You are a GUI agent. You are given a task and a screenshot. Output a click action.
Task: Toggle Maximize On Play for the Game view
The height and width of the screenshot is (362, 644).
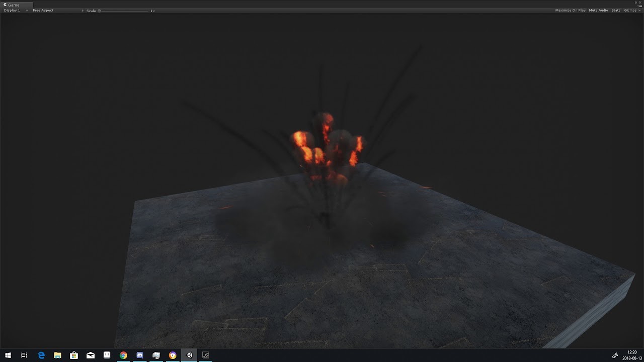[x=570, y=10]
